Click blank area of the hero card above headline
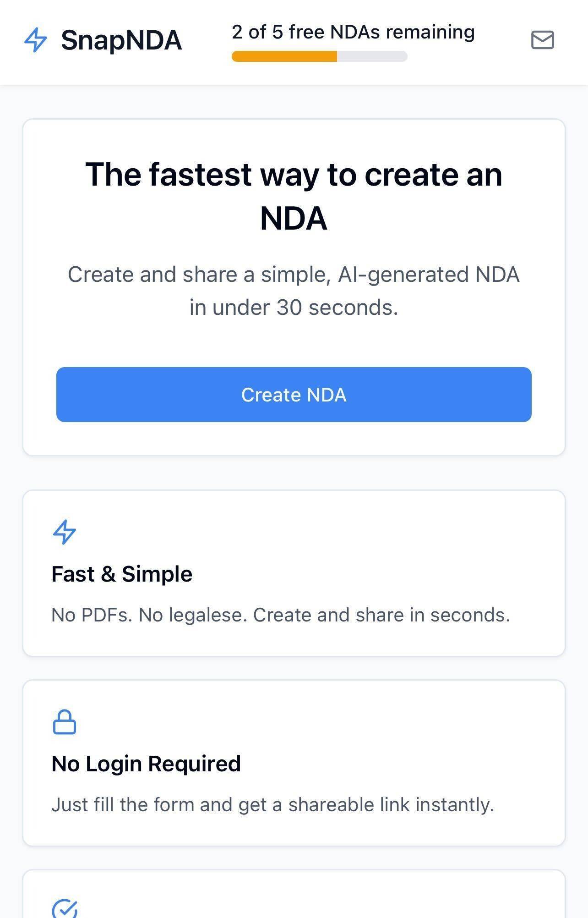The image size is (588, 918). (x=294, y=137)
